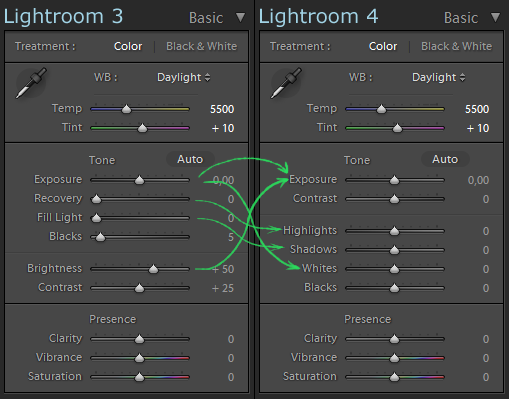
Task: Pick the white balance eyedropper in Lightroom 3
Action: [x=31, y=83]
